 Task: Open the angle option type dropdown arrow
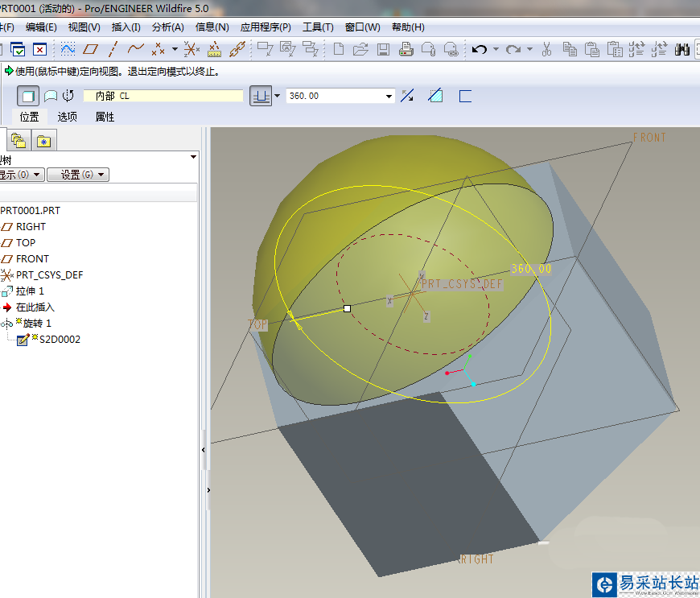(278, 96)
